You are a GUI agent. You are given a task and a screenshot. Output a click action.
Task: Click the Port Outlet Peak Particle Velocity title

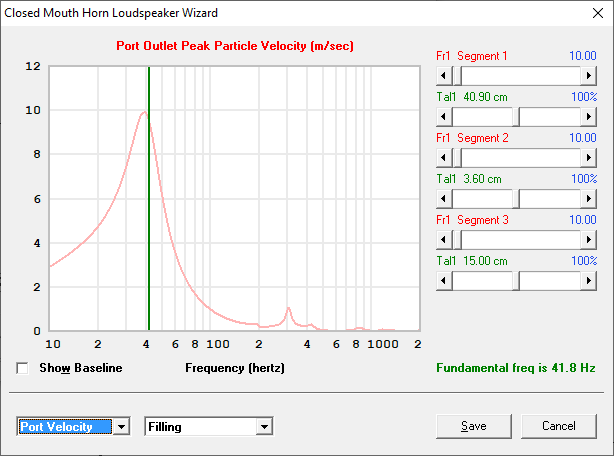coord(235,46)
